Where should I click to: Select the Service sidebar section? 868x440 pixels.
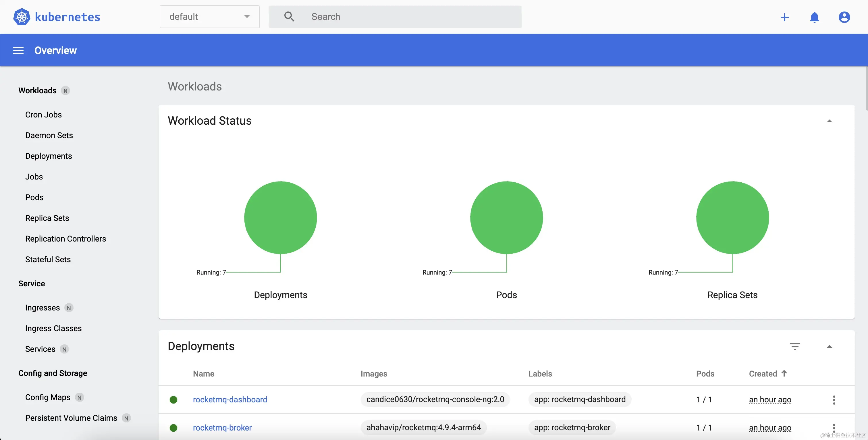point(32,284)
